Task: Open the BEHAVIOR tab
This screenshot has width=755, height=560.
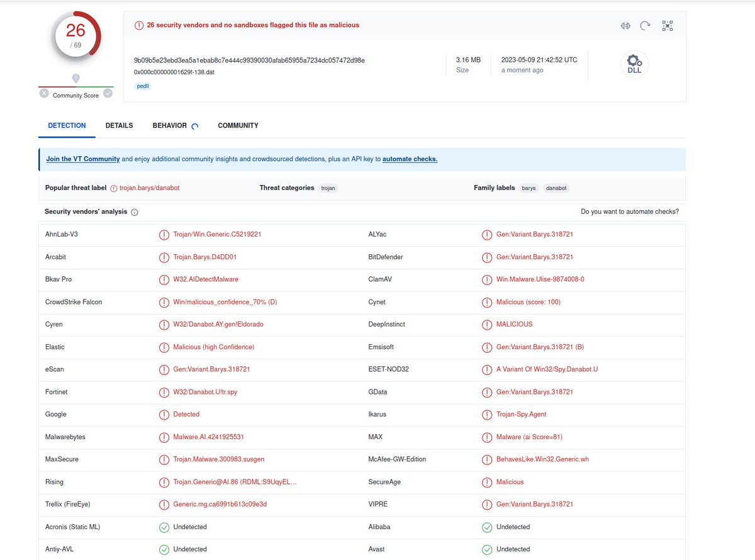Action: pos(170,125)
